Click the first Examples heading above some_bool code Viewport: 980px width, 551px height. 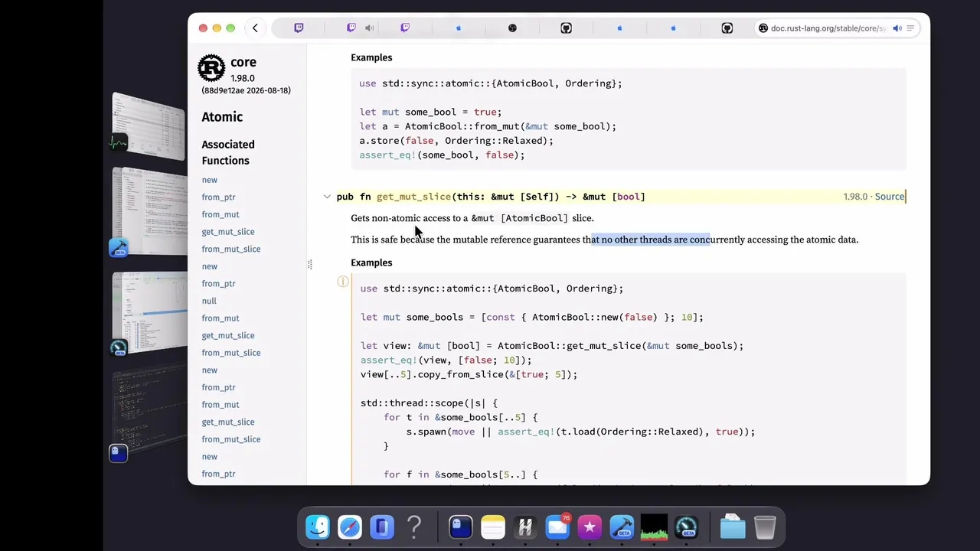tap(371, 57)
